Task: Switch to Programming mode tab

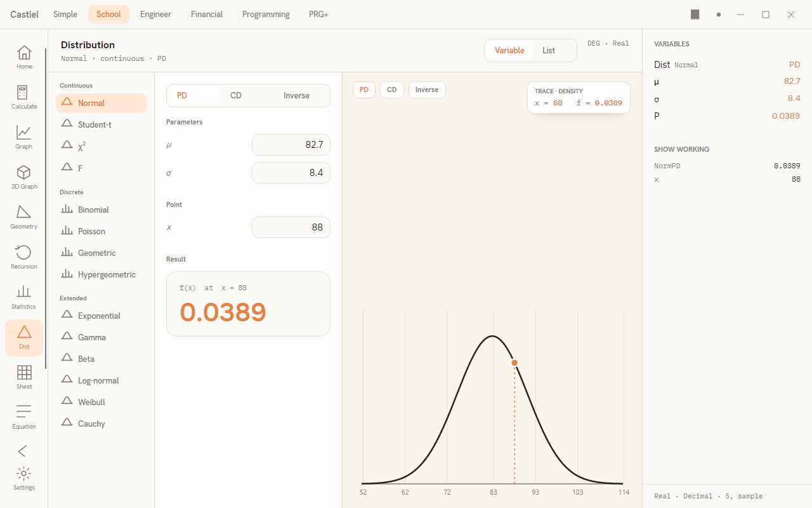Action: coord(266,14)
